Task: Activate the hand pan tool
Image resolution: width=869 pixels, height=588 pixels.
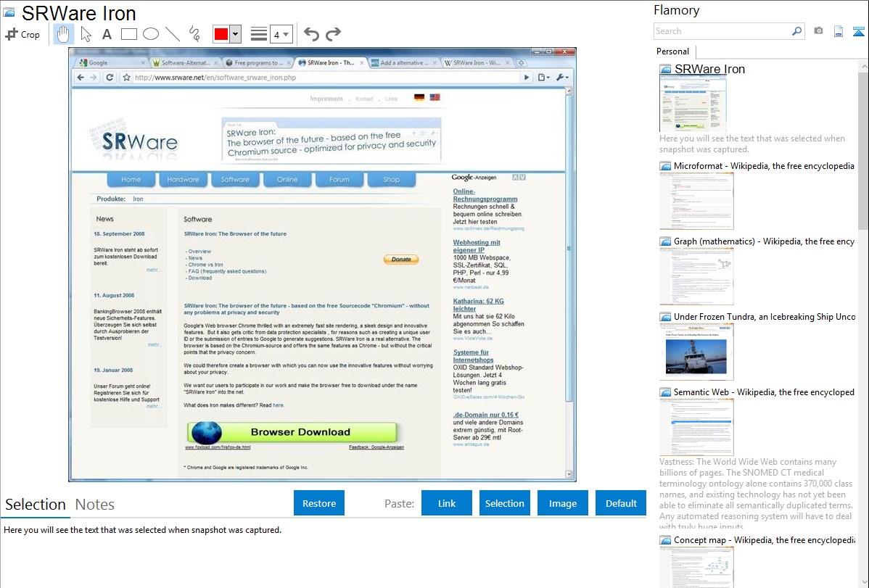Action: [63, 34]
